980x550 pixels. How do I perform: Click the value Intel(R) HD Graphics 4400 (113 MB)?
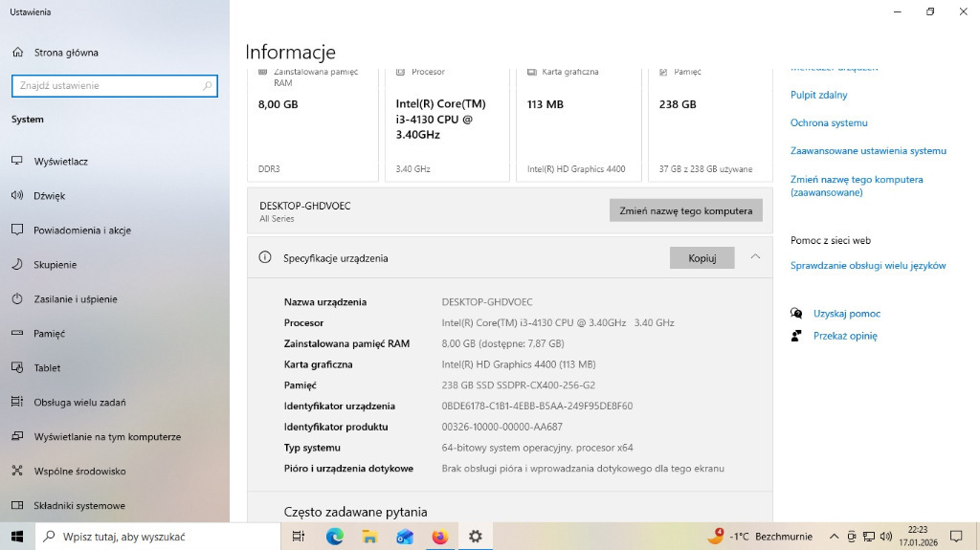pos(519,364)
